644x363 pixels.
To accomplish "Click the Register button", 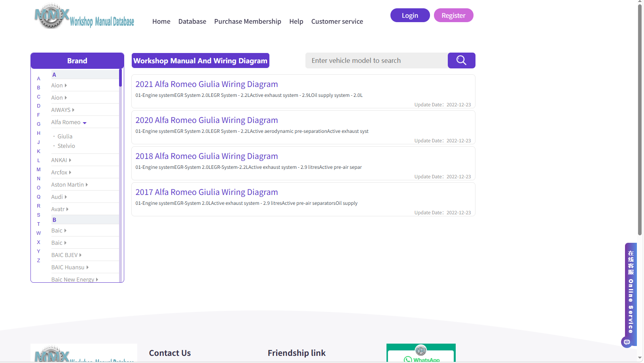I will point(454,15).
